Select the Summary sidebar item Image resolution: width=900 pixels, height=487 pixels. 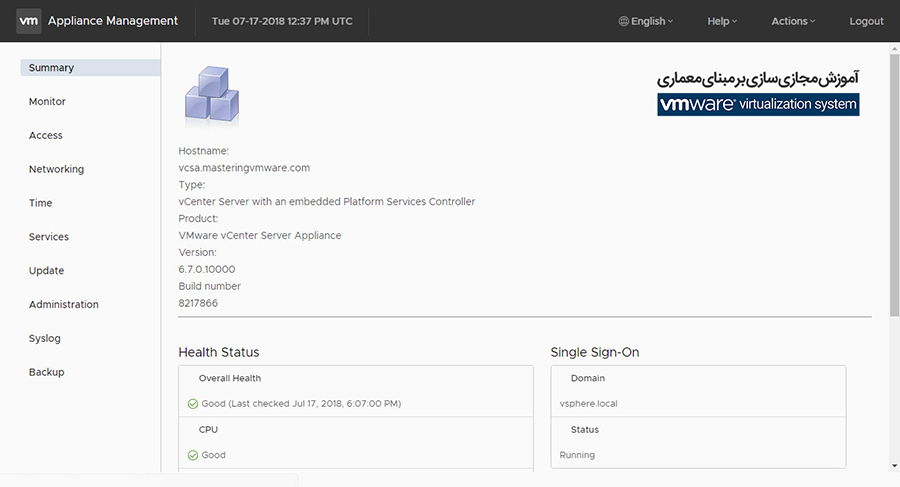(x=52, y=68)
